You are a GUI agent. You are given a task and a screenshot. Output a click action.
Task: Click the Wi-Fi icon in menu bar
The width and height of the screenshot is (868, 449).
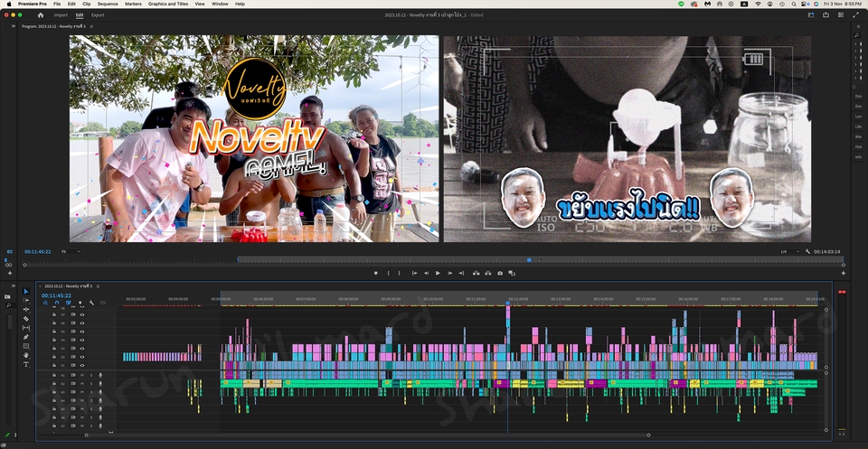click(x=758, y=4)
